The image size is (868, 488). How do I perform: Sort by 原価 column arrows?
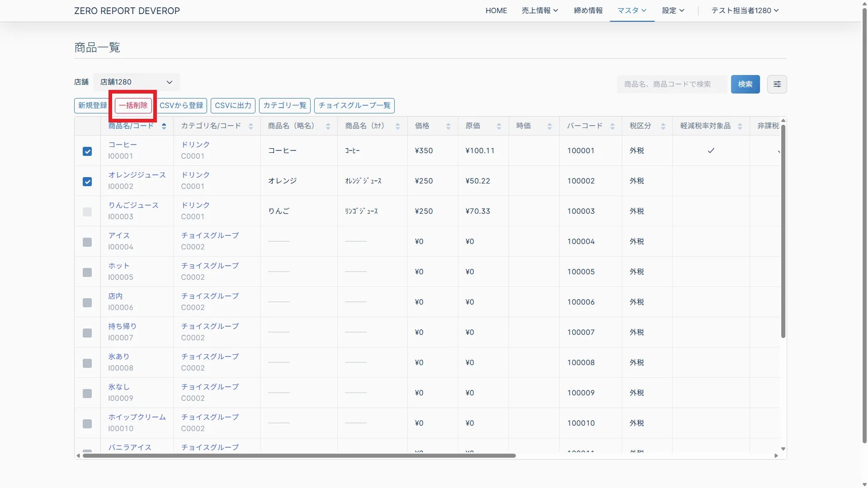499,126
